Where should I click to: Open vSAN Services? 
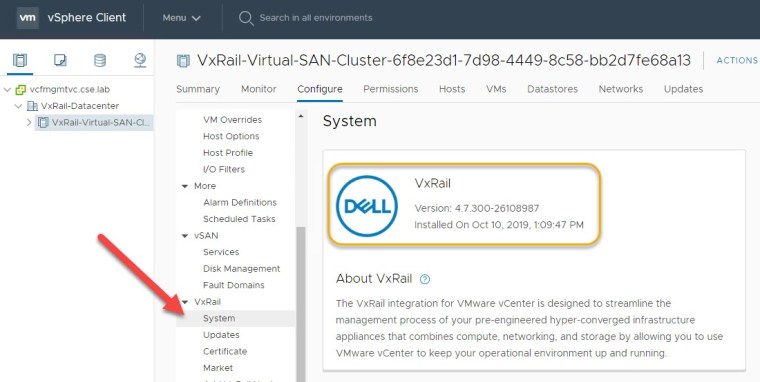221,252
